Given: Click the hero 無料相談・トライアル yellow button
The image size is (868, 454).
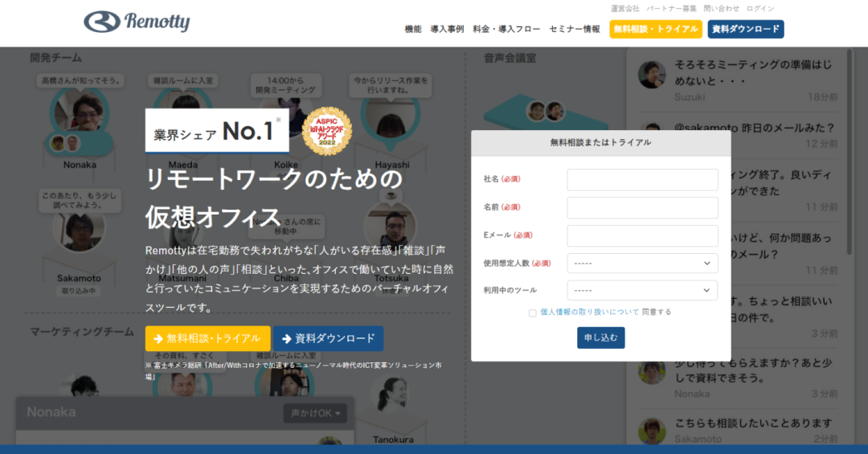Looking at the screenshot, I should pyautogui.click(x=207, y=338).
